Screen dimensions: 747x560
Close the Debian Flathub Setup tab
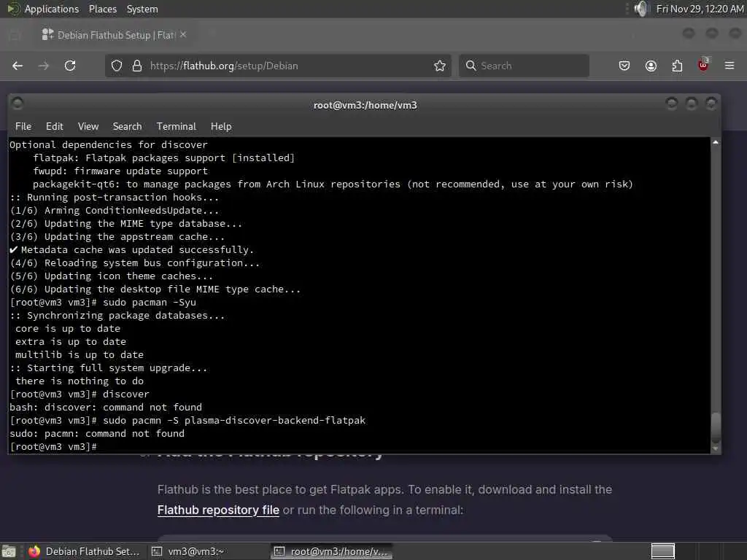click(183, 35)
